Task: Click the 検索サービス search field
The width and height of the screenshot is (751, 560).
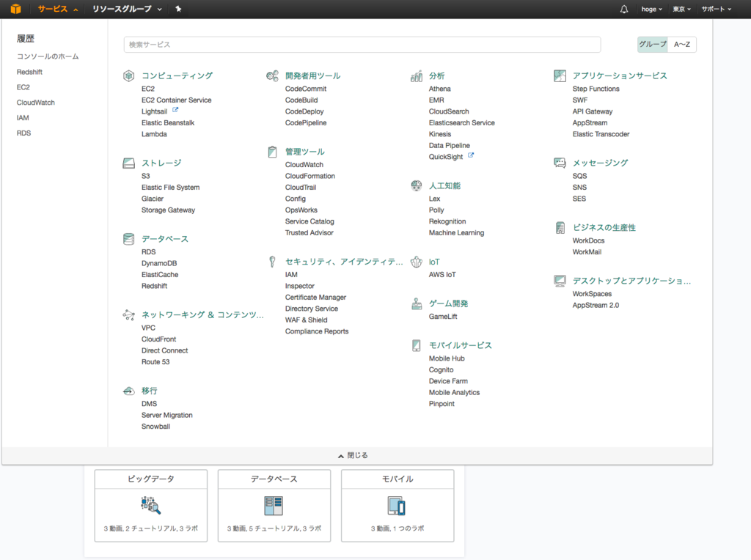Action: (x=362, y=45)
